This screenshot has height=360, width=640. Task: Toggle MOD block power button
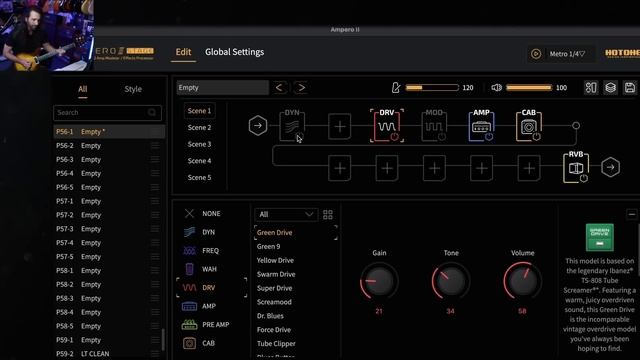coord(442,137)
